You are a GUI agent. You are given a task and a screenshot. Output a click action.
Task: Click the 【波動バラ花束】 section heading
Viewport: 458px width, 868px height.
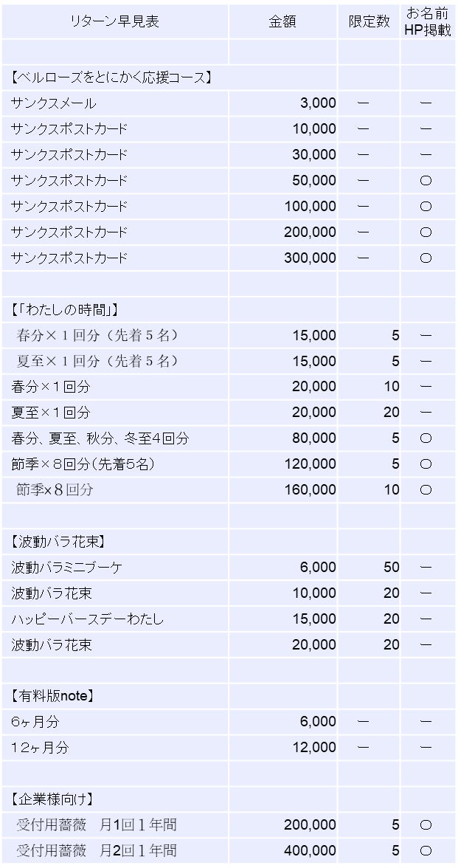[63, 542]
